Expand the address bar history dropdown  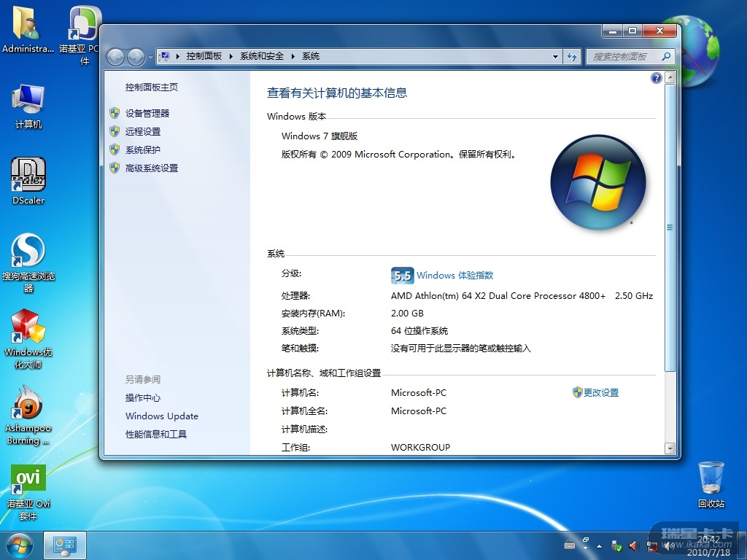[x=555, y=57]
